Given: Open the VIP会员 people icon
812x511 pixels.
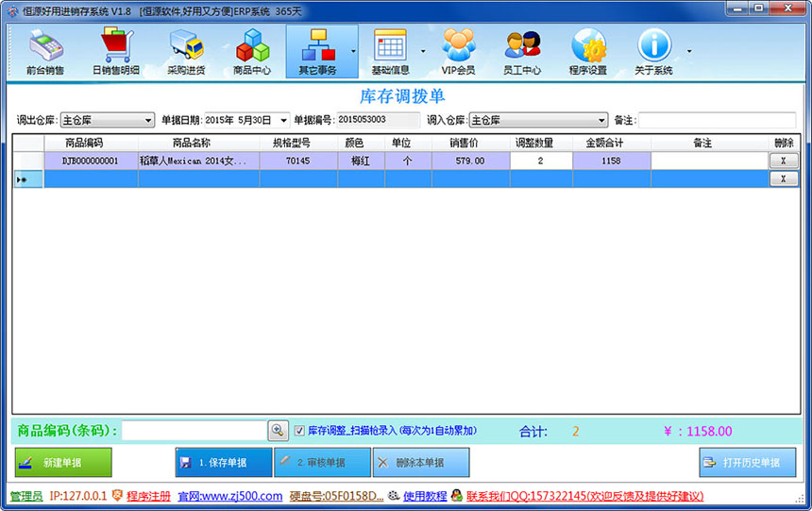Looking at the screenshot, I should (x=458, y=51).
